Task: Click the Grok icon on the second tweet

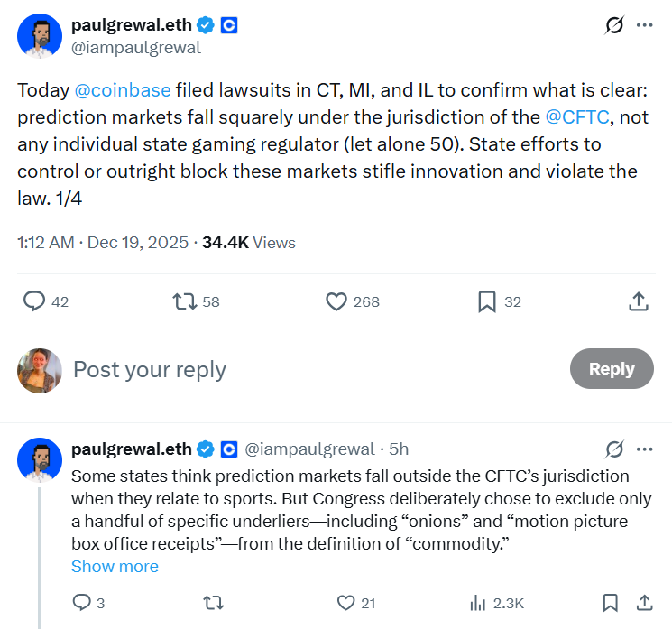Action: [x=614, y=449]
